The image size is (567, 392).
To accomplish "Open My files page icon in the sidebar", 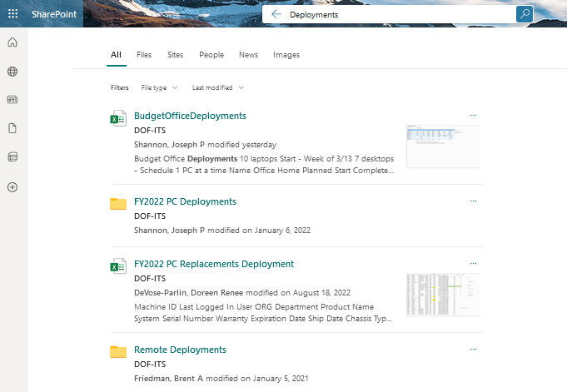I will click(12, 128).
